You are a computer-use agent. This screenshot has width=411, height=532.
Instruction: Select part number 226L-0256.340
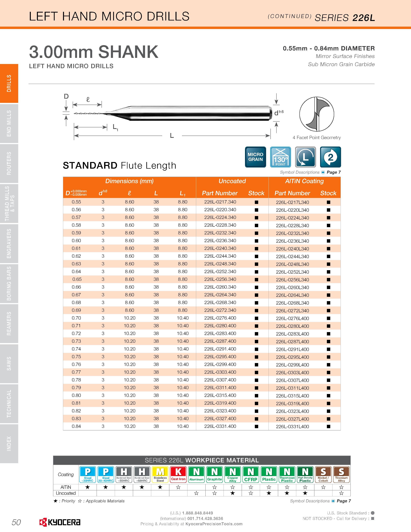[x=220, y=279]
